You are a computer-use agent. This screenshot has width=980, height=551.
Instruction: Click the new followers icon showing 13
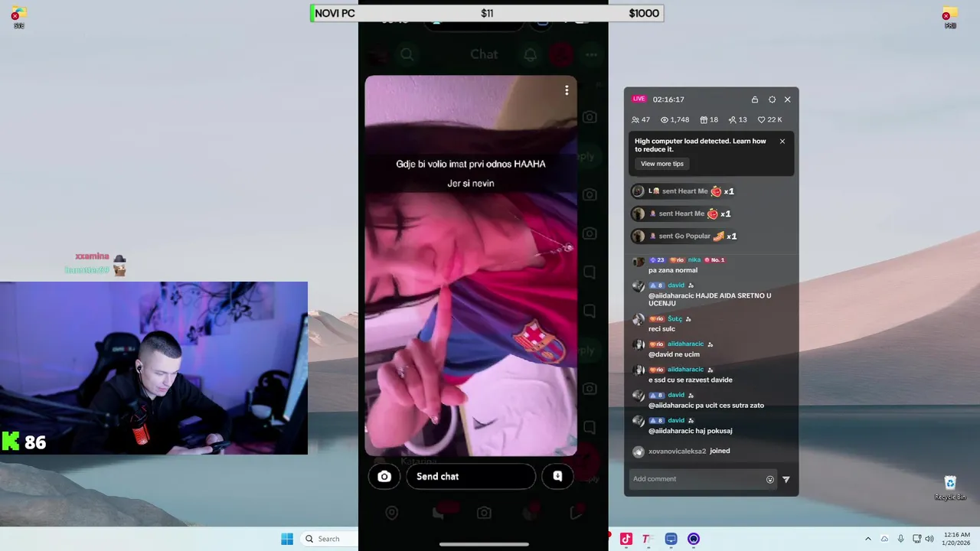[732, 120]
